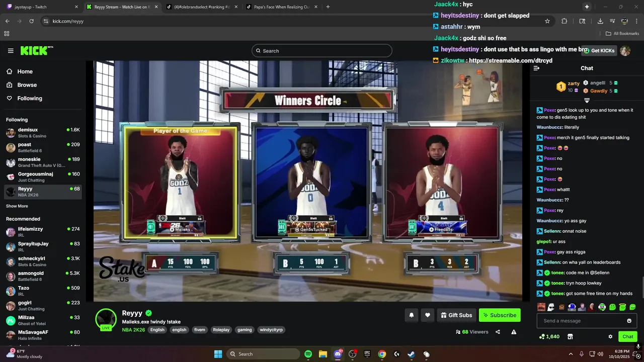This screenshot has height=362, width=644.
Task: Click Reyyy streamer avatar with LIVE badge
Action: pyautogui.click(x=106, y=320)
